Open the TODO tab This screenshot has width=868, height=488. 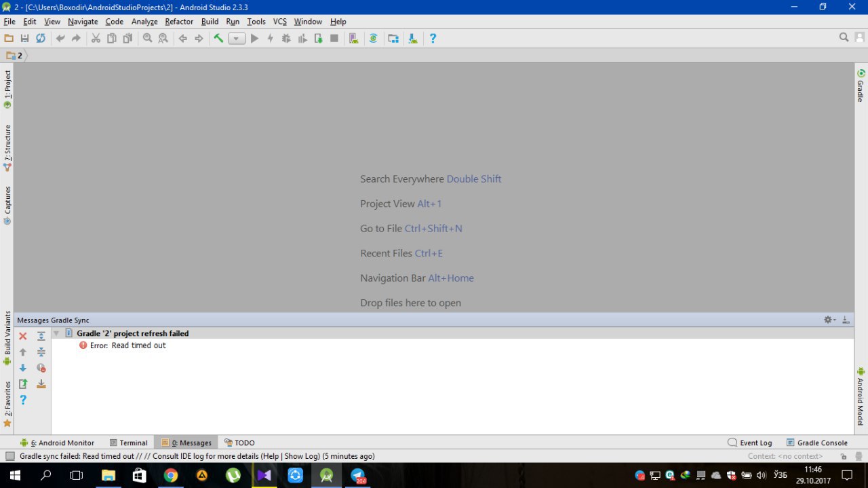point(239,443)
